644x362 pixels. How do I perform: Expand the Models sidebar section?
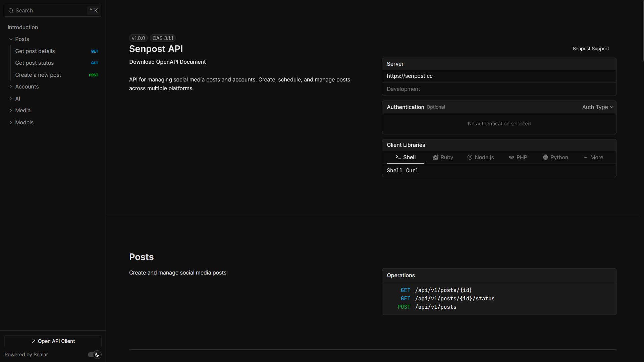11,123
